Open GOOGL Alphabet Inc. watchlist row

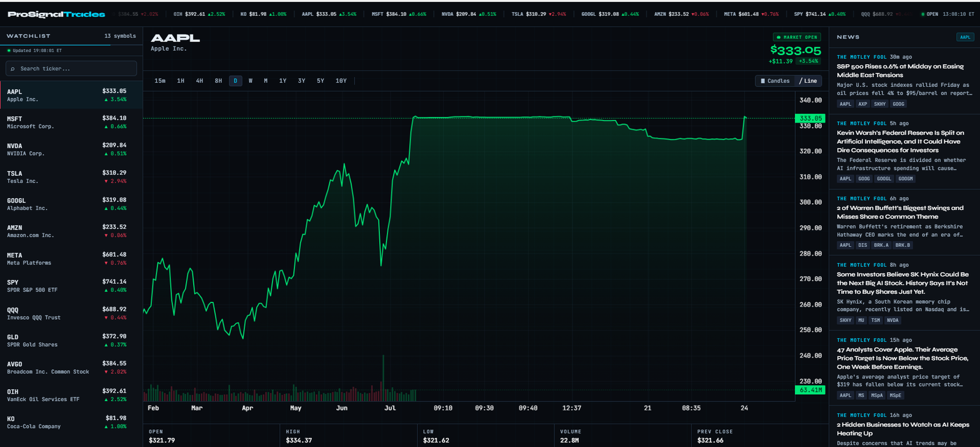coord(71,204)
